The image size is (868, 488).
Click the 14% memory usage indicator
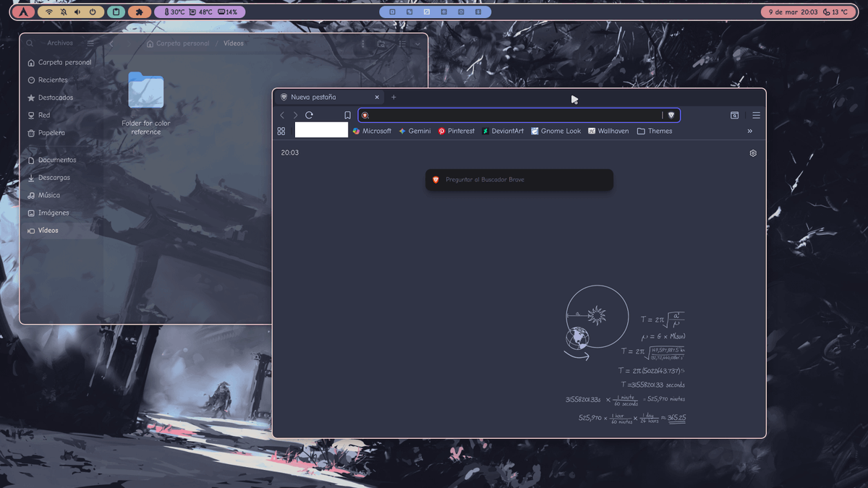coord(227,12)
